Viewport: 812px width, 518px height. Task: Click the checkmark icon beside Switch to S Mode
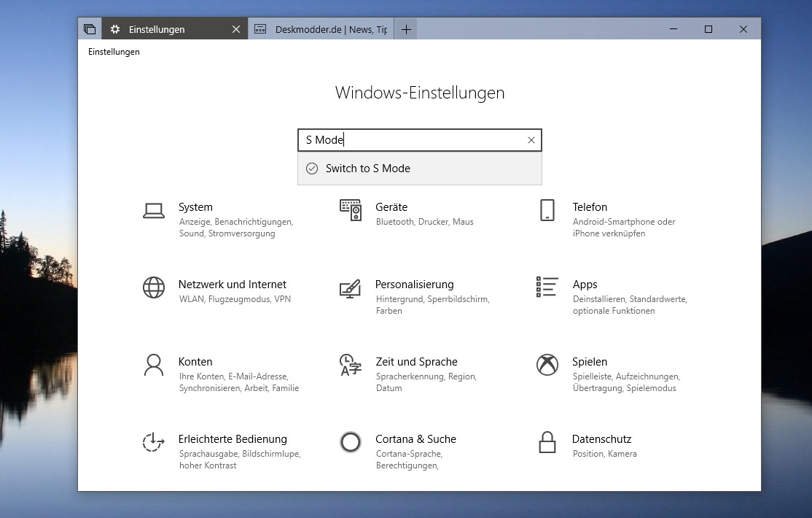click(312, 169)
